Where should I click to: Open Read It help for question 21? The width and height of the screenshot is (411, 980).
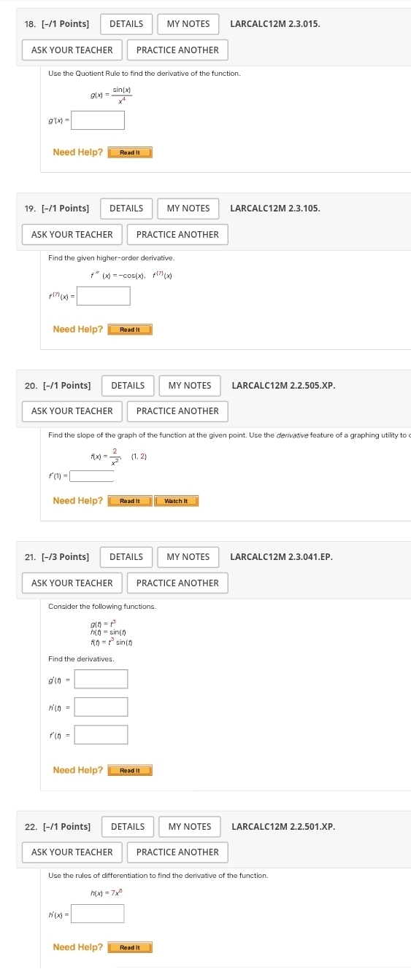click(x=130, y=771)
